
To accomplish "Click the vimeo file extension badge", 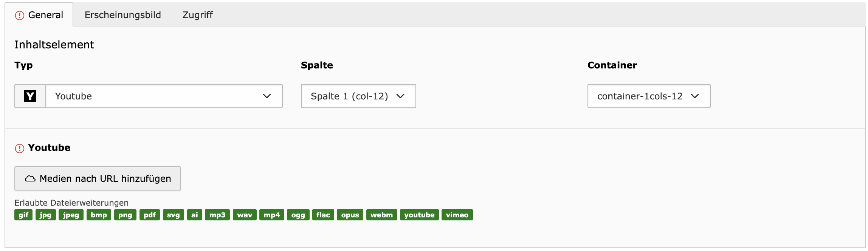I will tap(457, 215).
